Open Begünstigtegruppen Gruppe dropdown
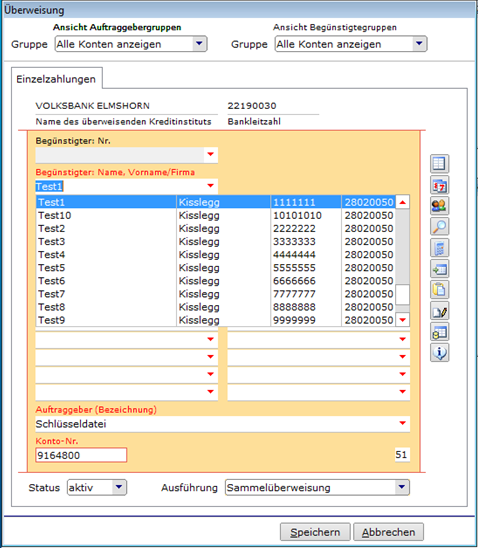The width and height of the screenshot is (478, 548). click(351, 44)
